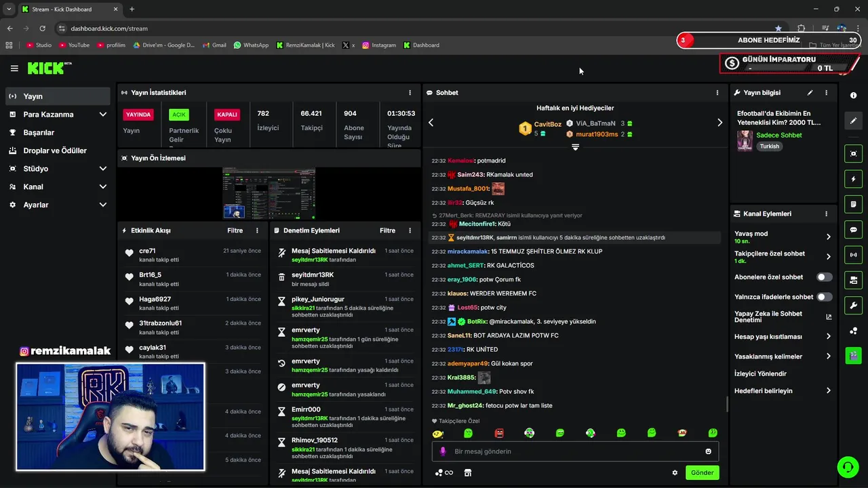Screen dimensions: 868x488
Task: Open Yapay Zeka ile Sohbet Denetimi external link
Action: point(829,317)
